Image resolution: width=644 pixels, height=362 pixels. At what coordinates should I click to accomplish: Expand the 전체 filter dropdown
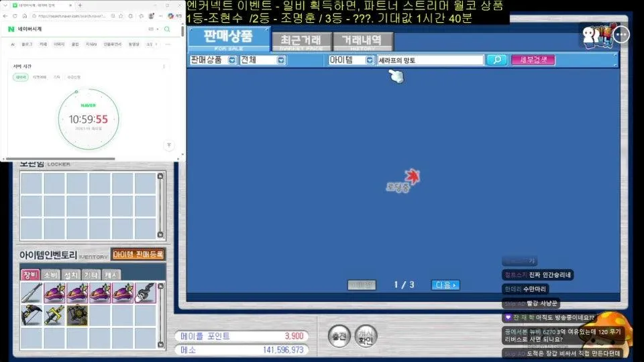tap(281, 60)
